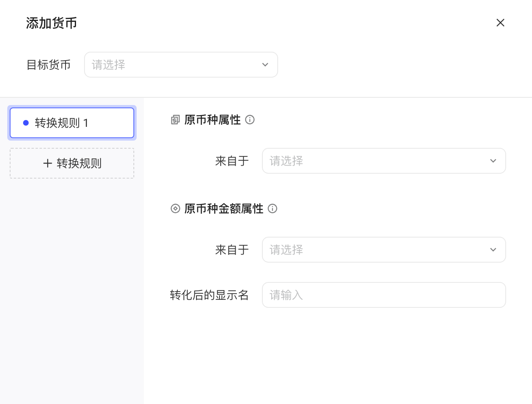The height and width of the screenshot is (404, 532).
Task: Add a new 转换规则 with the plus button
Action: coord(72,163)
